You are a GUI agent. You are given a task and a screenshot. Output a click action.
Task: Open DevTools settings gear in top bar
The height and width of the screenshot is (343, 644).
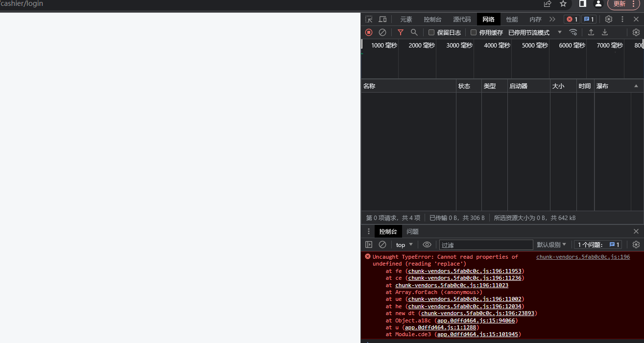pyautogui.click(x=609, y=19)
